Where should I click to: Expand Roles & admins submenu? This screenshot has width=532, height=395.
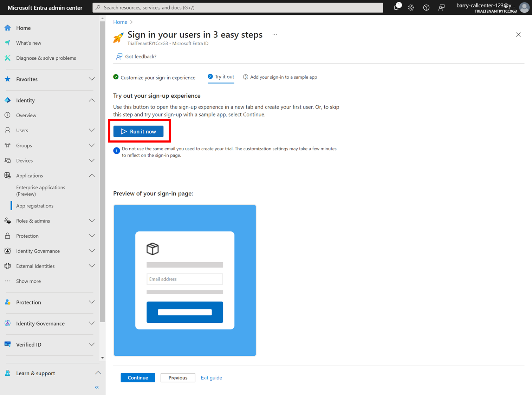pos(92,221)
